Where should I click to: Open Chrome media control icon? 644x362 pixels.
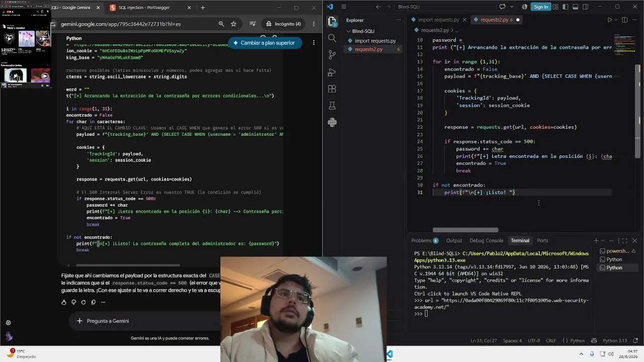click(253, 24)
